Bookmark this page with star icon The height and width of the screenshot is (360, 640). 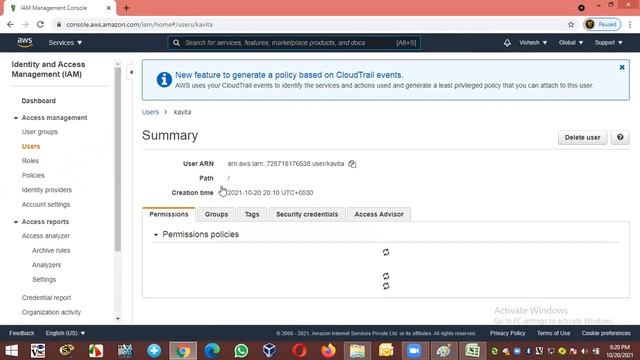tap(571, 24)
